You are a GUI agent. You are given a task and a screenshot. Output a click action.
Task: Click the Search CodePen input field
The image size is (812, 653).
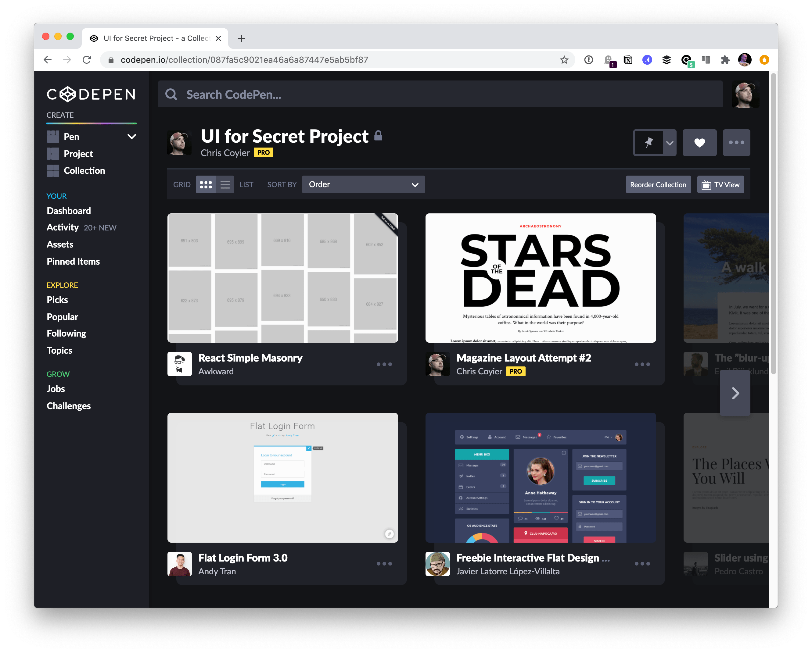coord(440,95)
